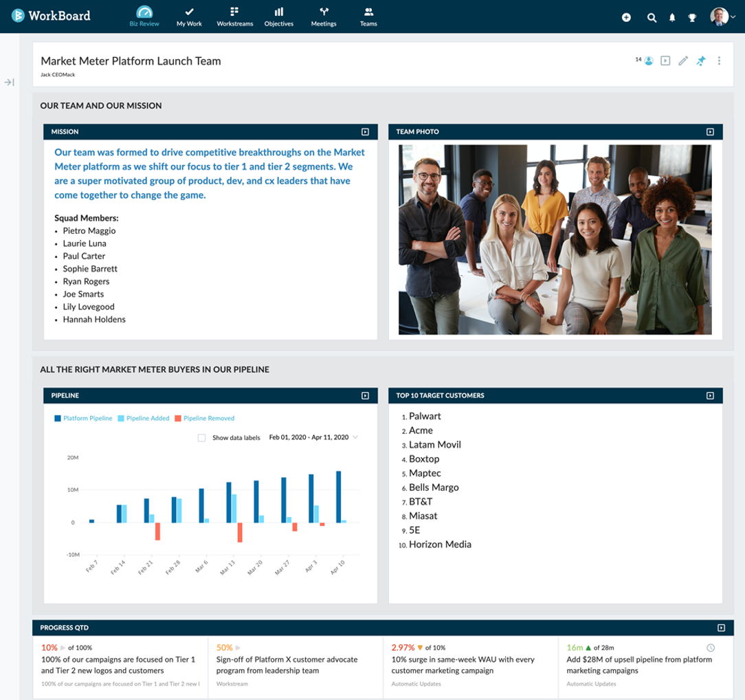Expand the collapsed left sidebar arrow
This screenshot has width=745, height=700.
9,83
